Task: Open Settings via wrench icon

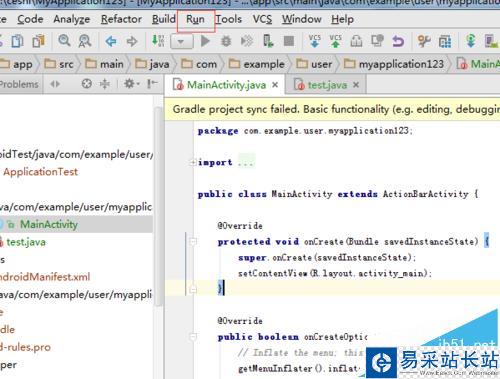Action: click(424, 41)
